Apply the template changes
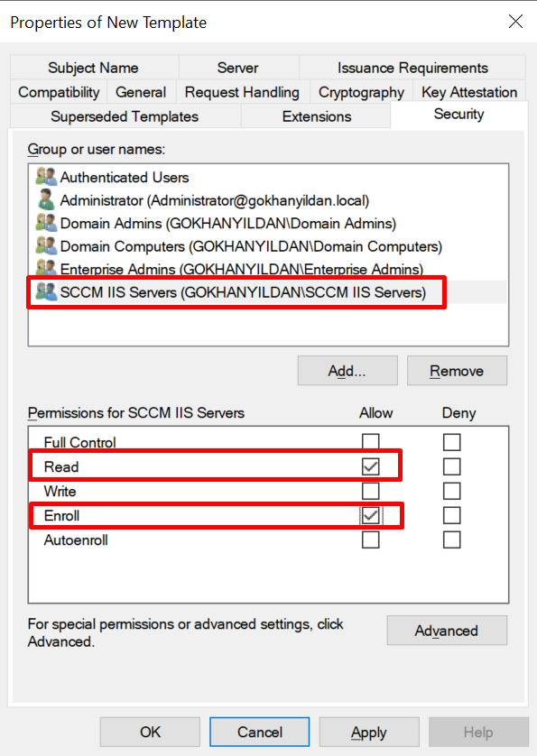The image size is (537, 756). pos(369,732)
